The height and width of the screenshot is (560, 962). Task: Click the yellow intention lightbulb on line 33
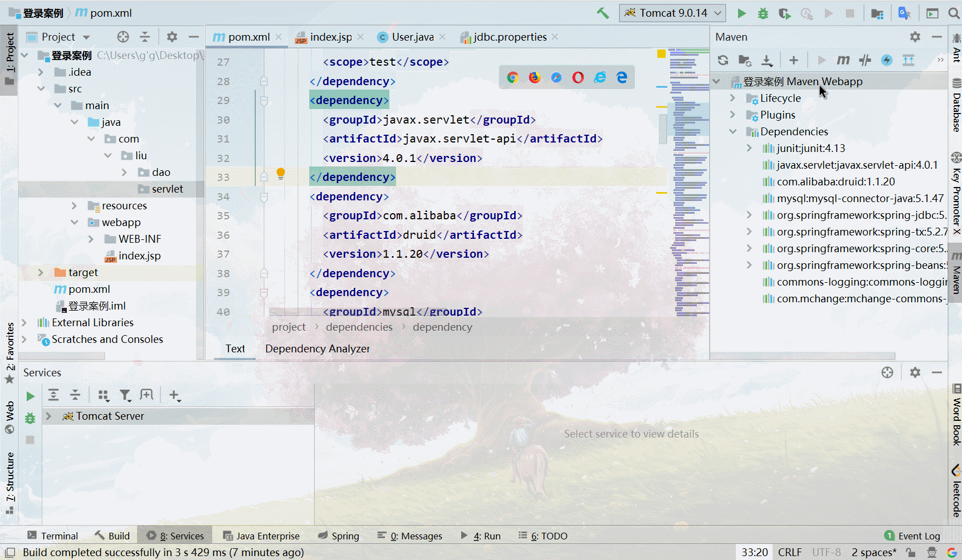click(x=281, y=173)
